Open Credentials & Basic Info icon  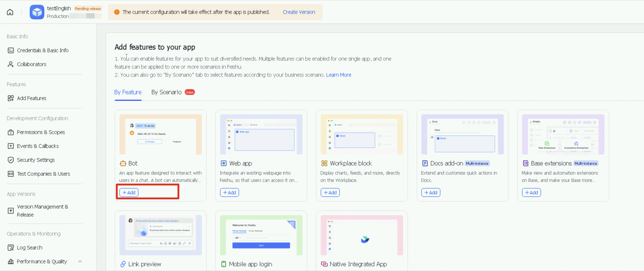click(11, 50)
